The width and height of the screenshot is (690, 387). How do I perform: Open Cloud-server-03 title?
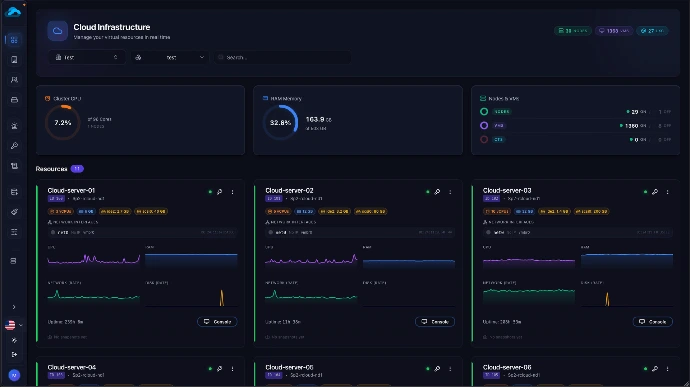click(x=507, y=191)
